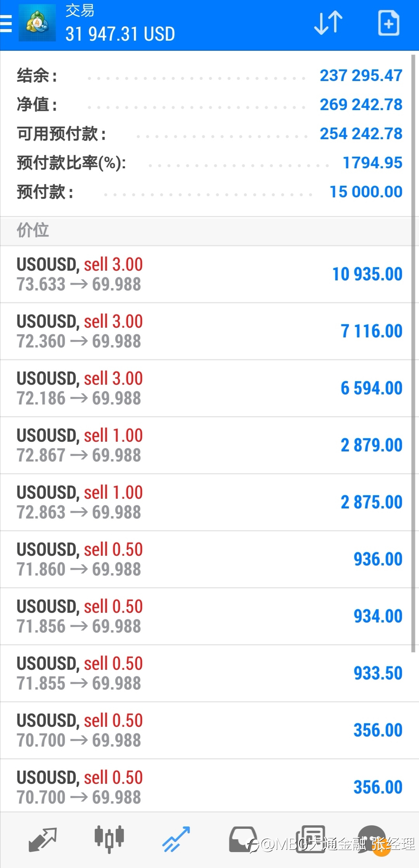Choose the position with 2 875.00 profit

[x=206, y=502]
